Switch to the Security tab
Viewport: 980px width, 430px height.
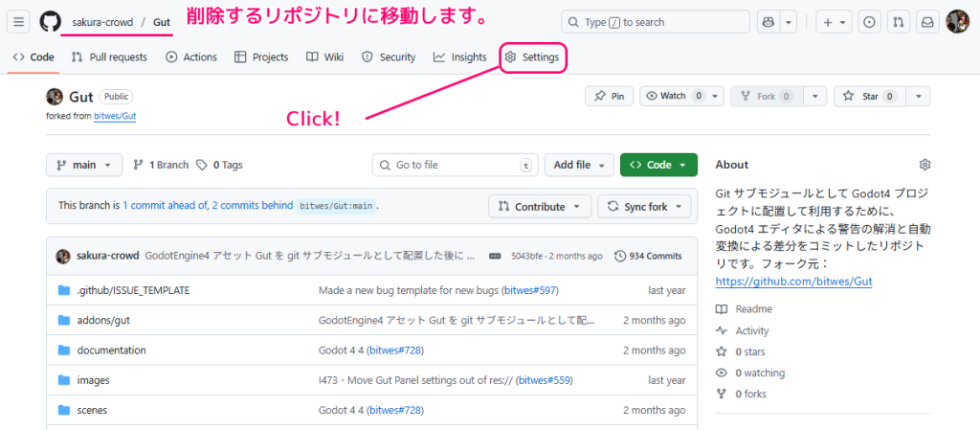tap(389, 57)
